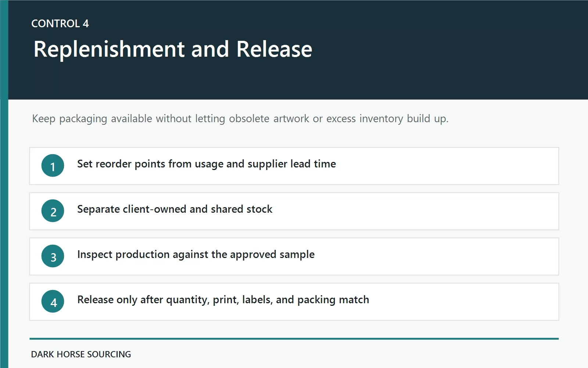Image resolution: width=588 pixels, height=368 pixels.
Task: Click the word 'excess inventory' in subtitle
Action: [x=365, y=119]
